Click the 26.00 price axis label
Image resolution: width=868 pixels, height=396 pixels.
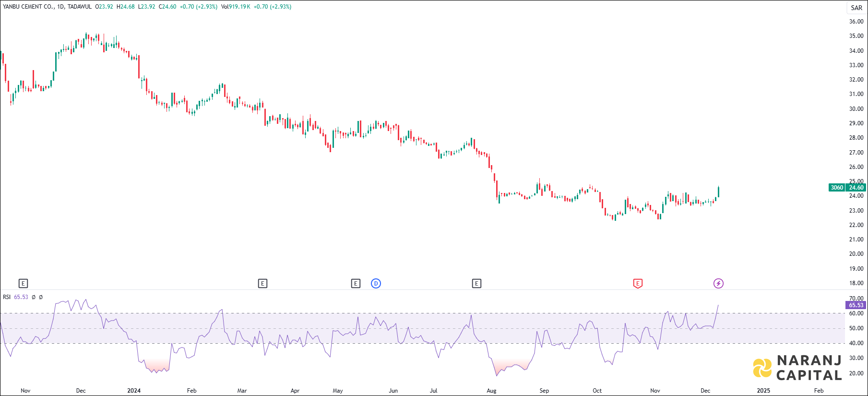[x=856, y=167]
